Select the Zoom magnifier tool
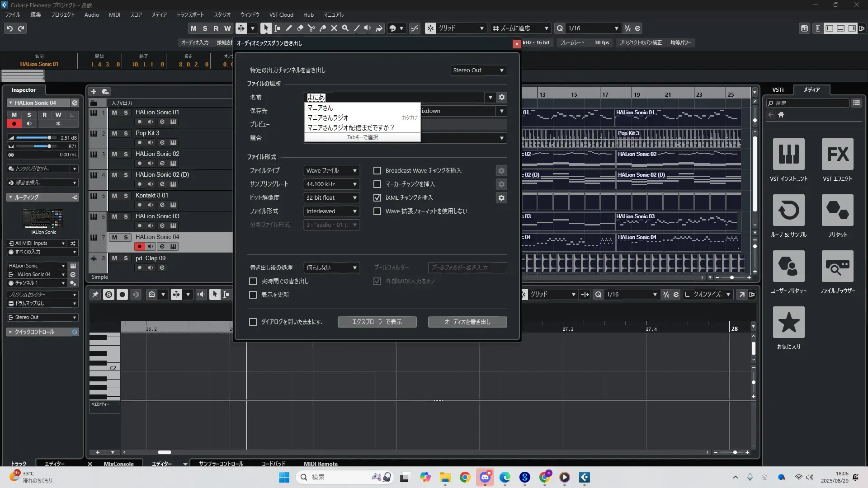 click(345, 28)
